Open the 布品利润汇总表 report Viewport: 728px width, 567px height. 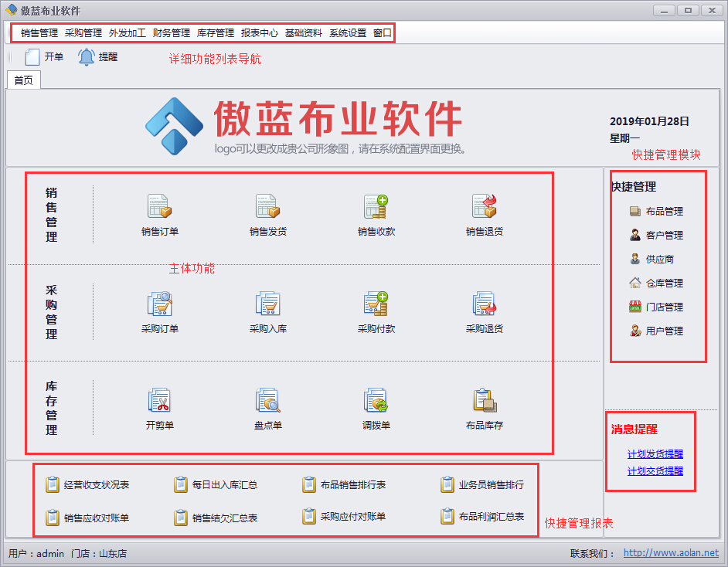coord(482,517)
